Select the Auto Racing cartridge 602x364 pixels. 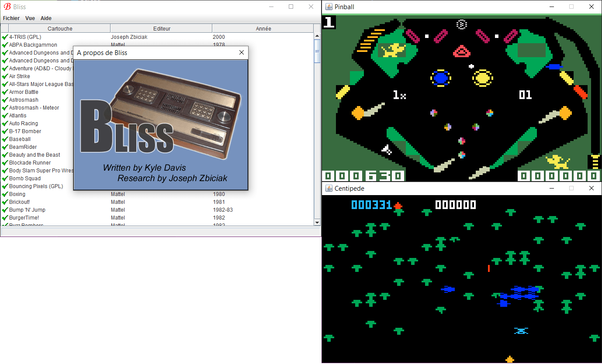(x=24, y=124)
